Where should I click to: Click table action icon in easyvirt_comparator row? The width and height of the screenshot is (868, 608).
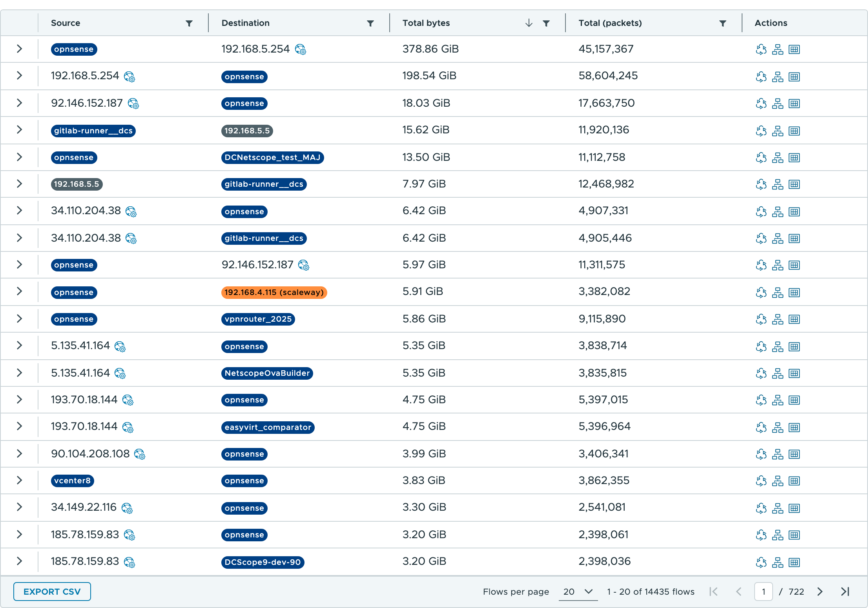pos(794,428)
